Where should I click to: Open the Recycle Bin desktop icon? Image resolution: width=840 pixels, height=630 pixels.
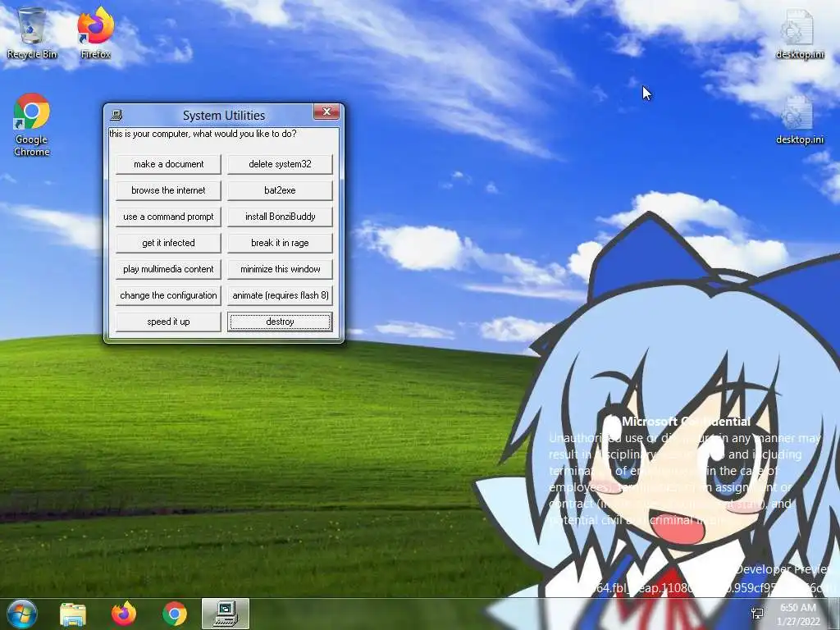coord(32,33)
